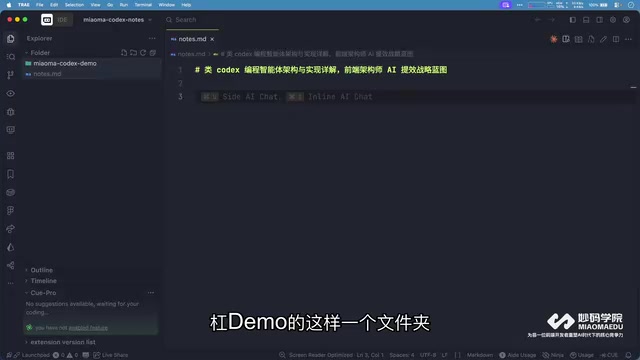The image size is (640, 360).
Task: Toggle bottom panel visibility
Action: 586,20
